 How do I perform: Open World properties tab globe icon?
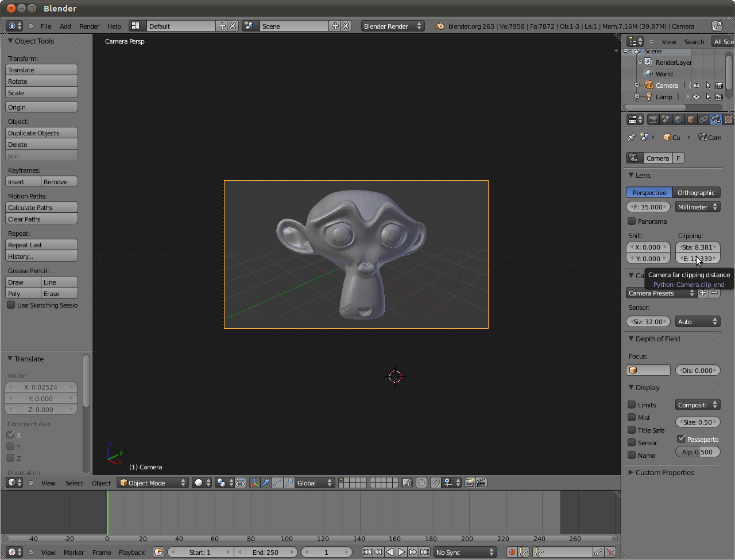click(x=678, y=119)
